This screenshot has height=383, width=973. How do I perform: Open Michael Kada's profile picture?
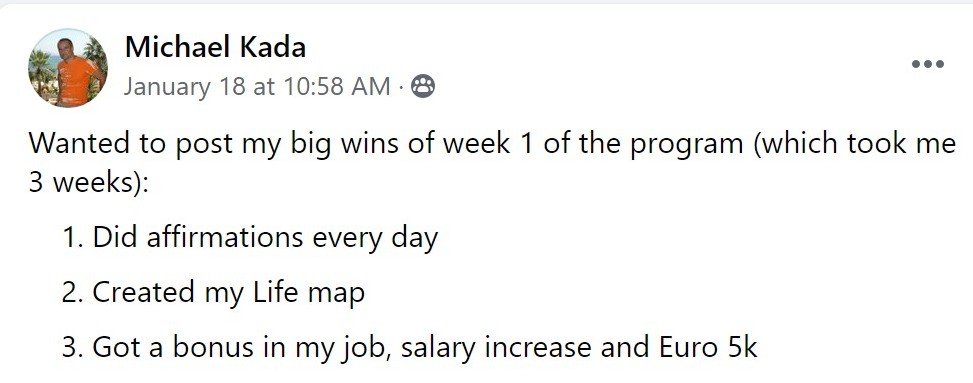[68, 68]
